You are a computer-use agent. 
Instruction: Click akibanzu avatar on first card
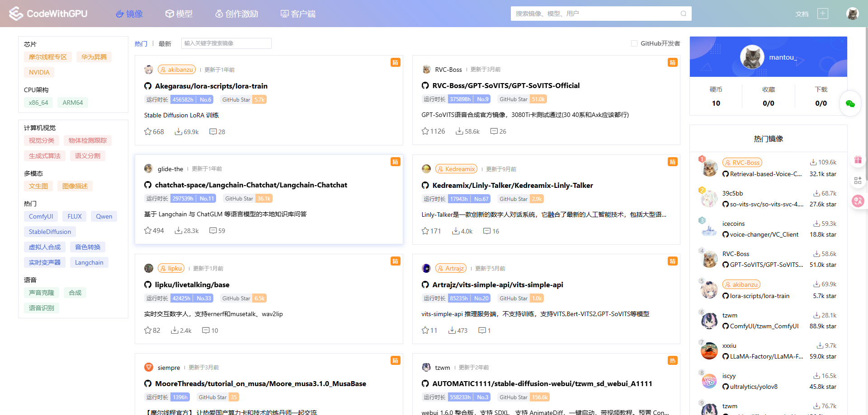[149, 70]
